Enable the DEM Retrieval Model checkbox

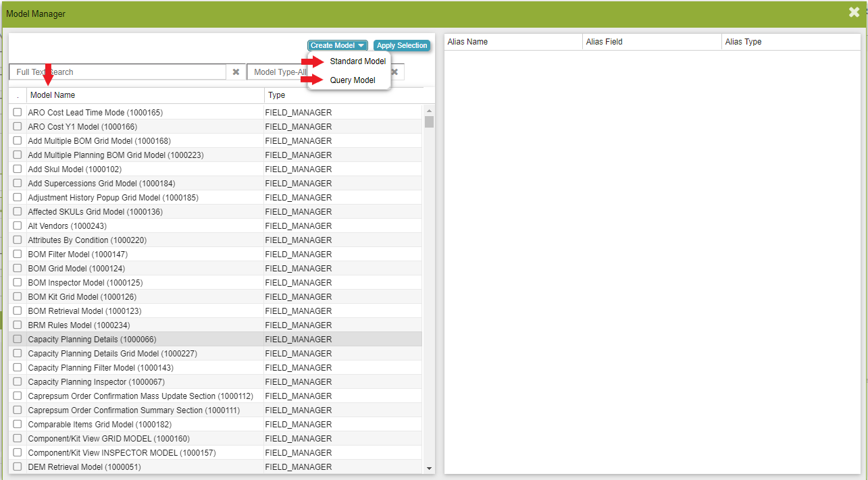pyautogui.click(x=18, y=467)
